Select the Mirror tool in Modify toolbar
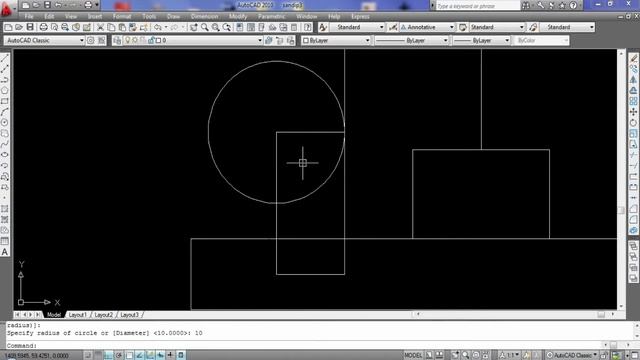This screenshot has height=360, width=640. (x=633, y=80)
